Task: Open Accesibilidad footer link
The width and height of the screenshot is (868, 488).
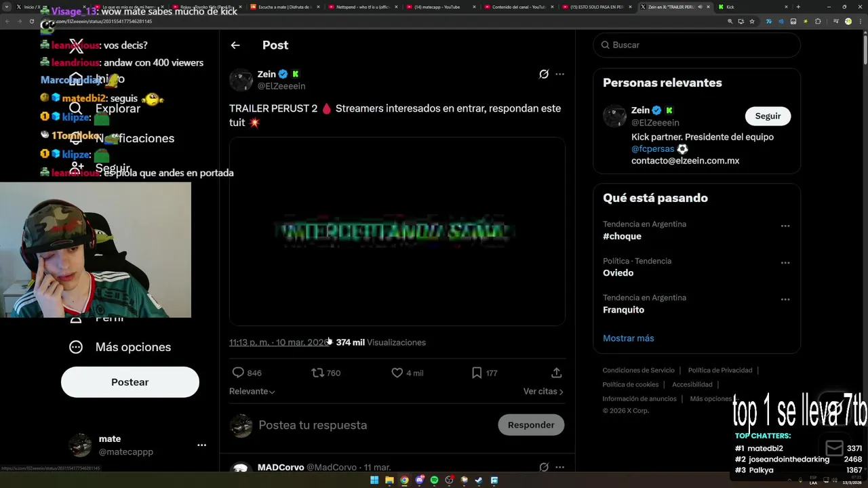Action: point(692,384)
